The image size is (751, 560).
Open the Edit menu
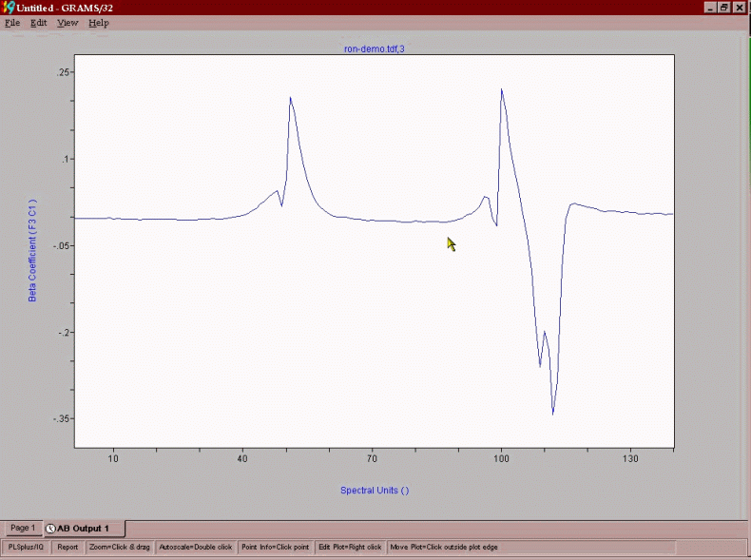point(39,23)
